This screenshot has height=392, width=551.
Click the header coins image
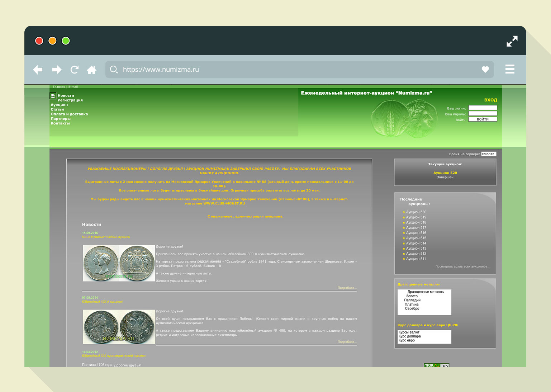pyautogui.click(x=404, y=118)
